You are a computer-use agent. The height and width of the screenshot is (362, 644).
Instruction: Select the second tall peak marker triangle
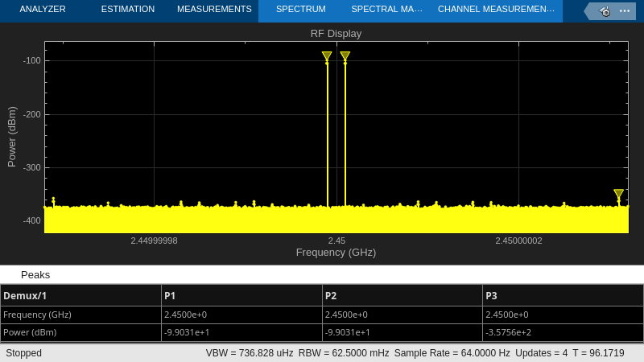pyautogui.click(x=345, y=56)
